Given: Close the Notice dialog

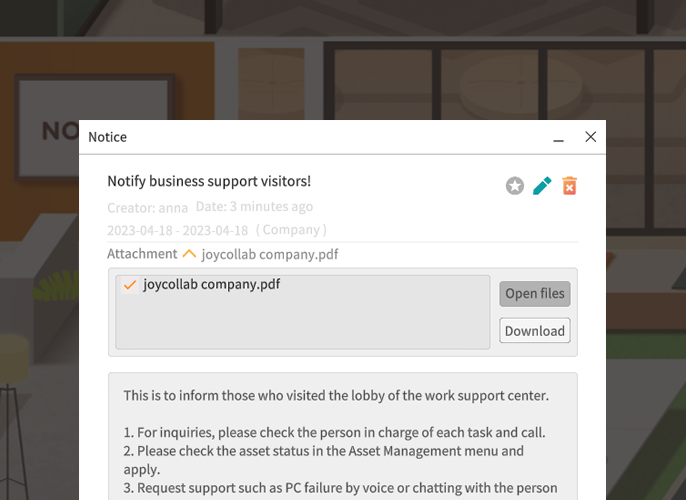Looking at the screenshot, I should (x=591, y=137).
